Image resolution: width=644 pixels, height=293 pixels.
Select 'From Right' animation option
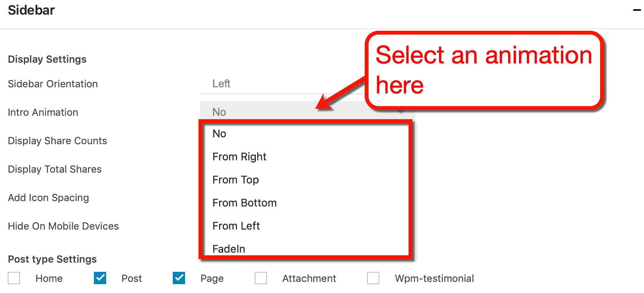point(239,156)
